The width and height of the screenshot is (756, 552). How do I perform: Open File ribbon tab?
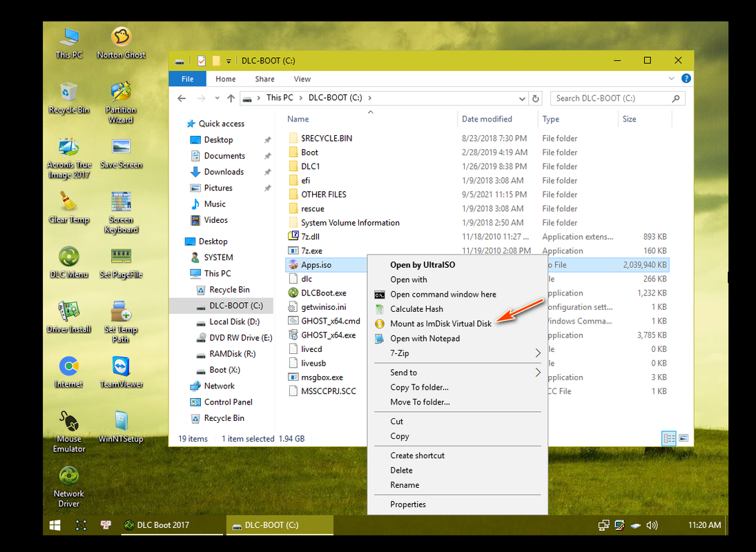click(x=188, y=79)
